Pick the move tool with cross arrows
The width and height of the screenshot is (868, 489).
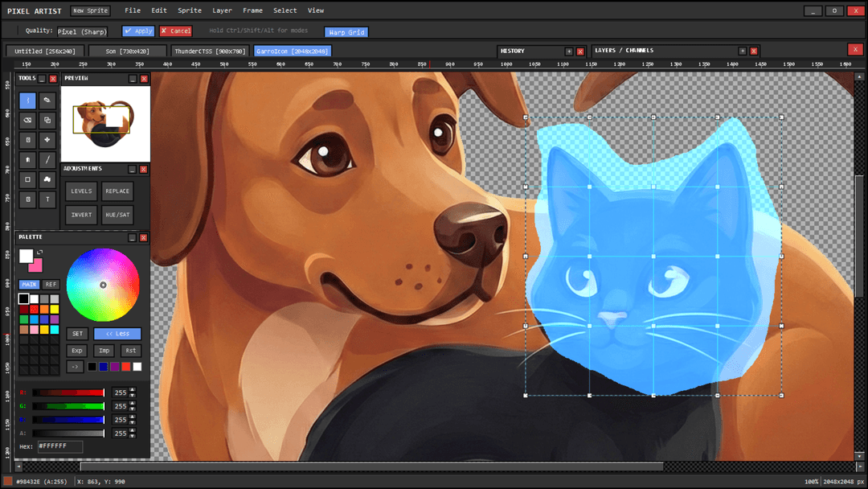click(47, 140)
